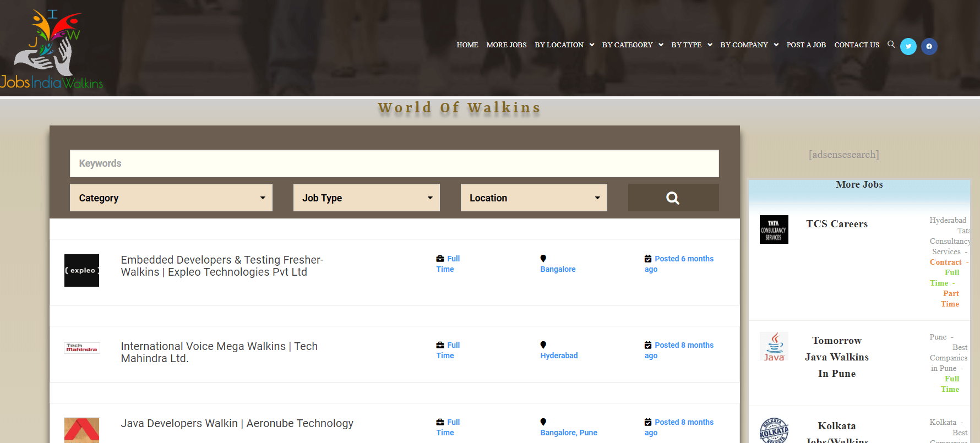
Task: Open Embedded Developers & Testing Fresher-Walkins job
Action: [222, 266]
